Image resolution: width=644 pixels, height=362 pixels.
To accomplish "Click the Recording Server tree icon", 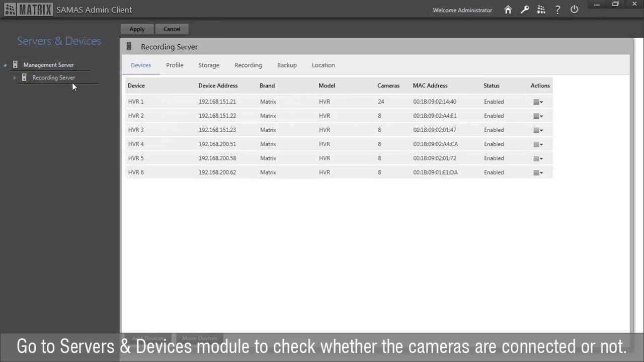I will coord(24,77).
